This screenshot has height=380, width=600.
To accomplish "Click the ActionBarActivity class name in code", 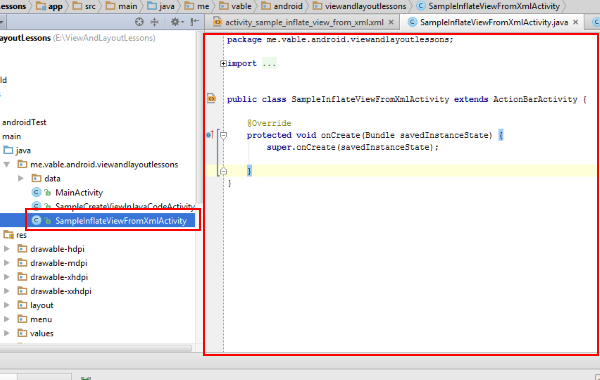I will [x=535, y=99].
